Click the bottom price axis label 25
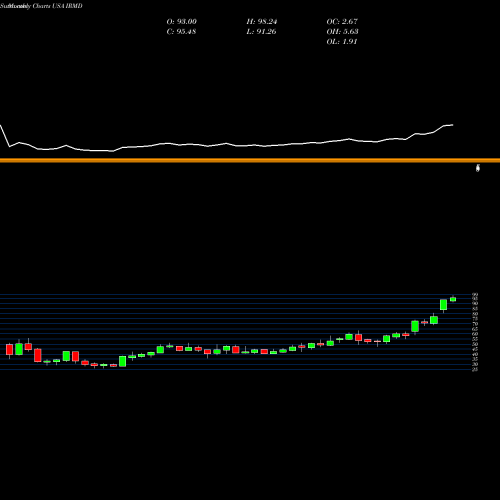Screen dimensions: 500x500 point(475,370)
